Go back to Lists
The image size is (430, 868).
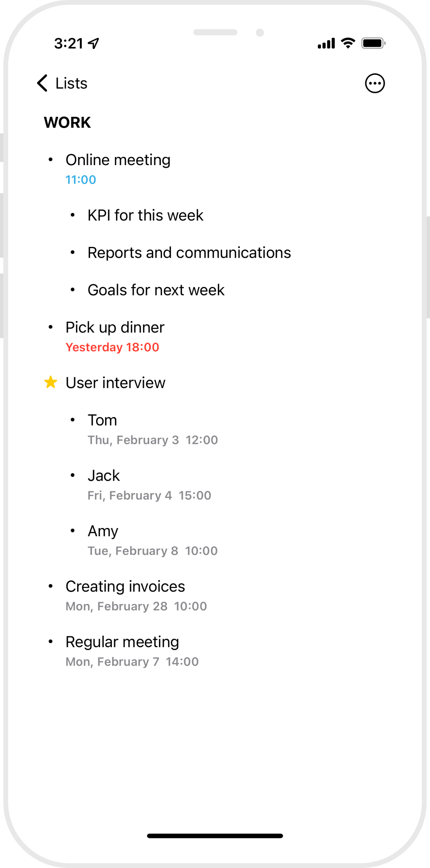72,83
